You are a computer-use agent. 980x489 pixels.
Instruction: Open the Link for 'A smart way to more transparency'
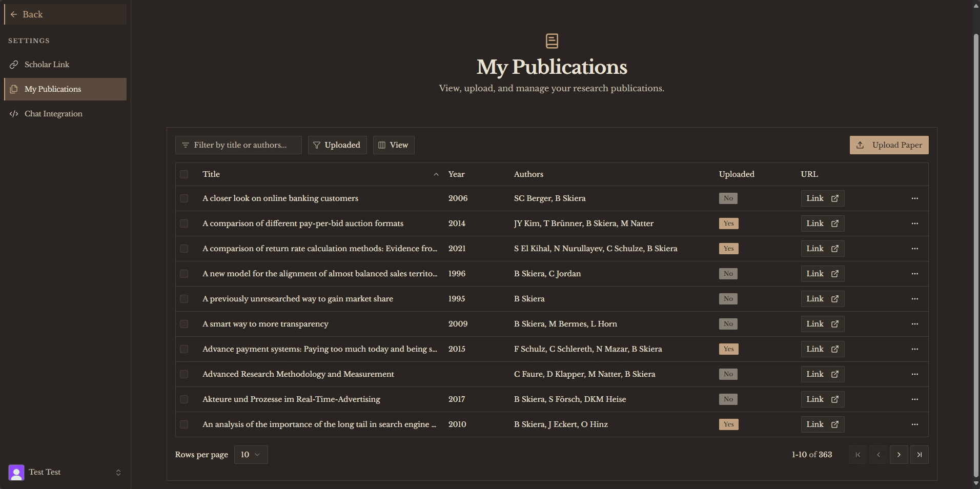tap(823, 324)
